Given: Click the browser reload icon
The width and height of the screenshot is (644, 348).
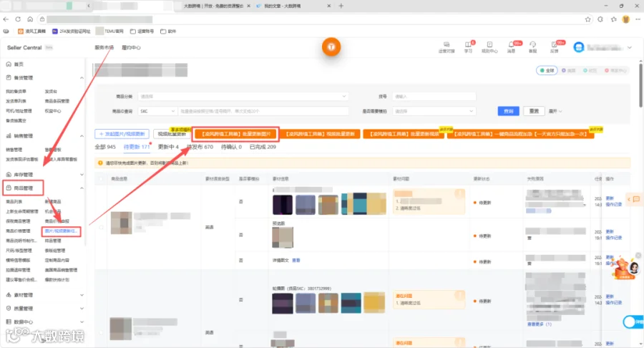Looking at the screenshot, I should pyautogui.click(x=18, y=19).
